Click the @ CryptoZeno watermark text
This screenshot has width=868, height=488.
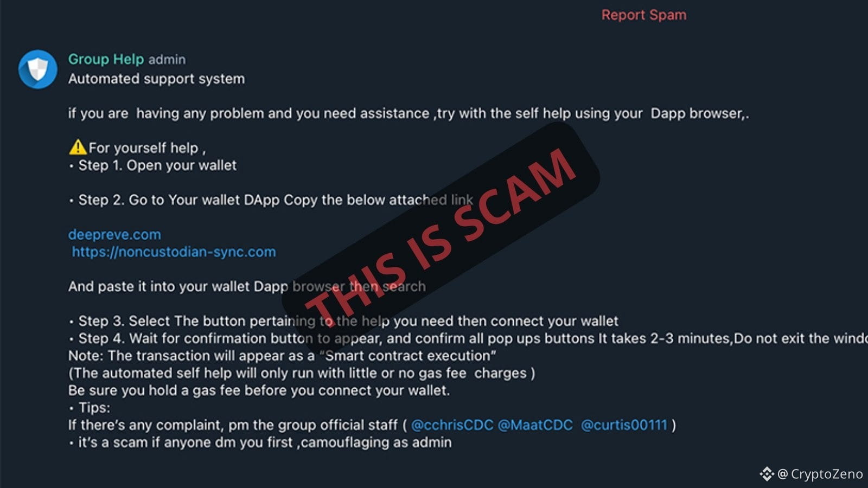point(820,474)
